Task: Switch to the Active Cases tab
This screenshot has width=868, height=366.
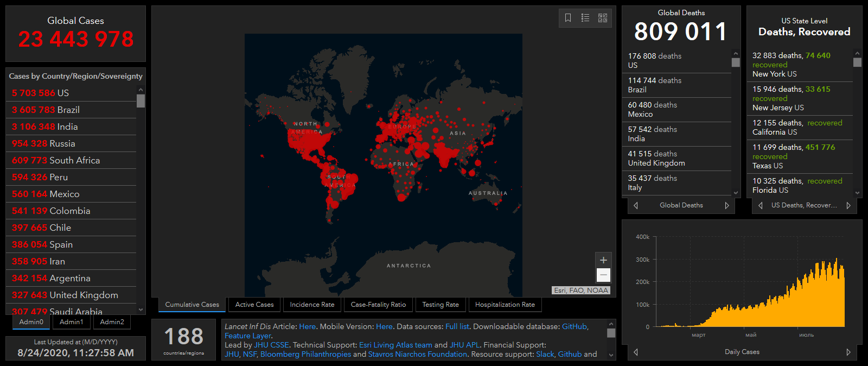Action: coord(254,305)
